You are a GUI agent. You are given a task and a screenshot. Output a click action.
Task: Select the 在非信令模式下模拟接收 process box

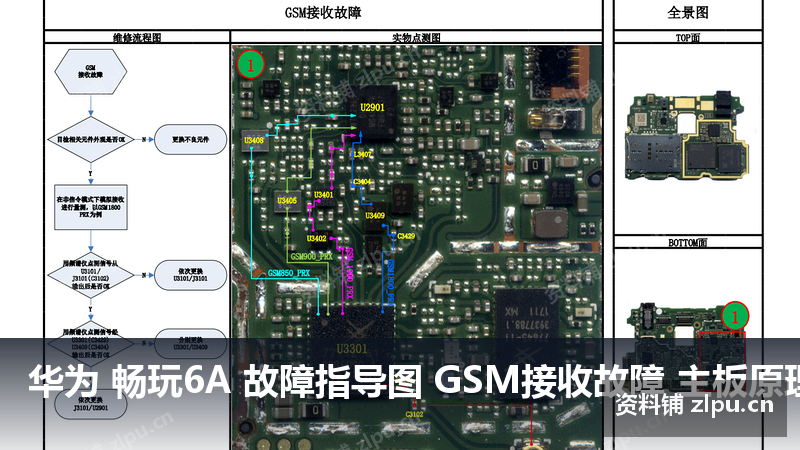[x=91, y=207]
